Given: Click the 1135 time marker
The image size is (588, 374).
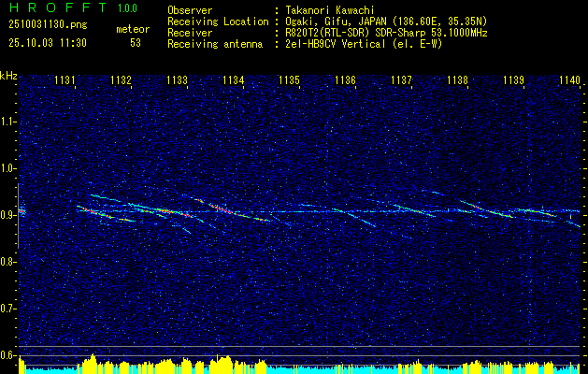Looking at the screenshot, I should click(x=289, y=79).
